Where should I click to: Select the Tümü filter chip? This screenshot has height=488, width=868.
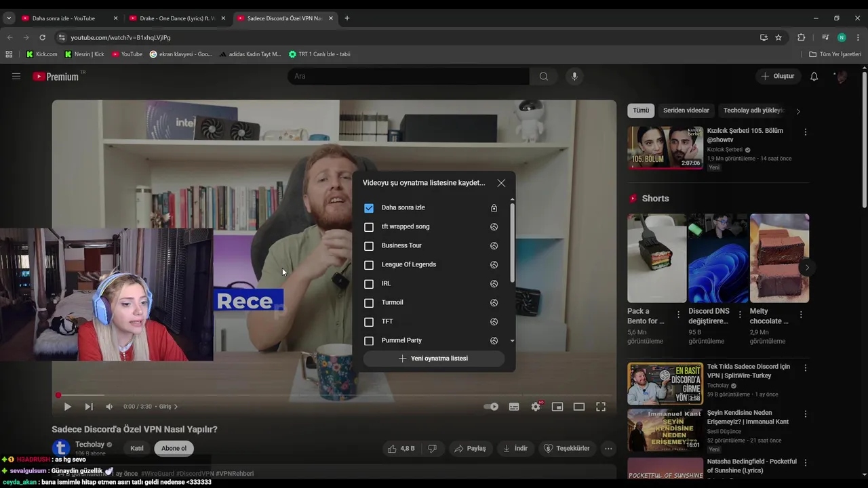[x=641, y=110]
